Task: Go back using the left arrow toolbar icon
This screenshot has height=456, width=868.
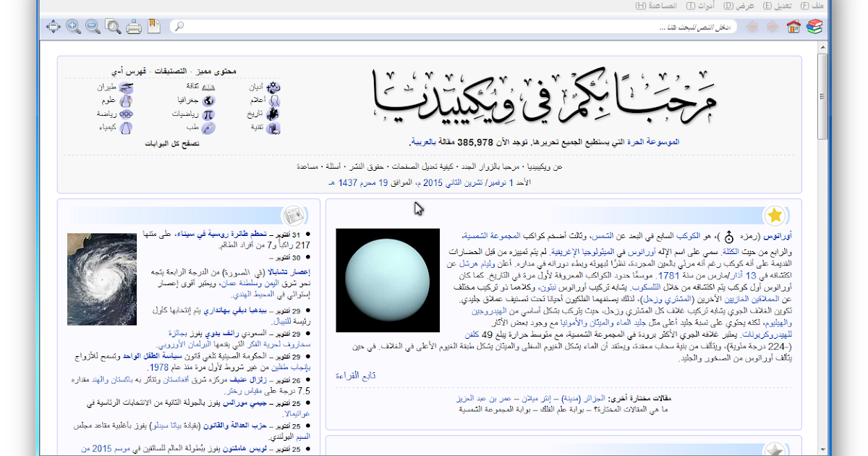Action: [752, 27]
